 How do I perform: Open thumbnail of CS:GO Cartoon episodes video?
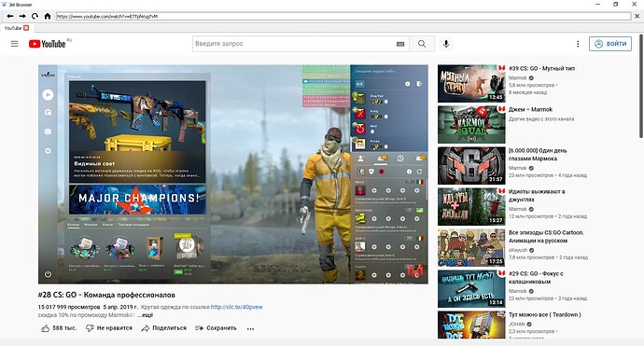(471, 247)
